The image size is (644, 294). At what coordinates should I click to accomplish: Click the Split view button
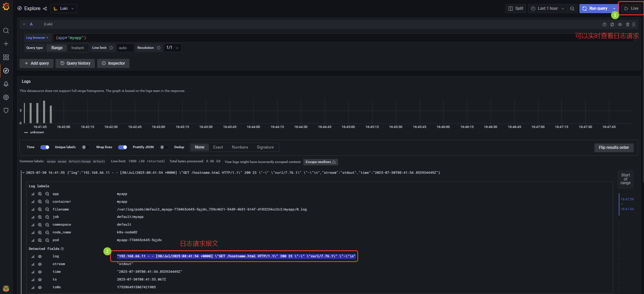click(x=516, y=8)
